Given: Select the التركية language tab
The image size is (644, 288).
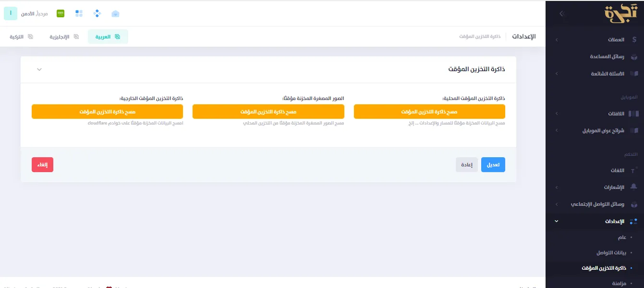Looking at the screenshot, I should click(x=20, y=37).
